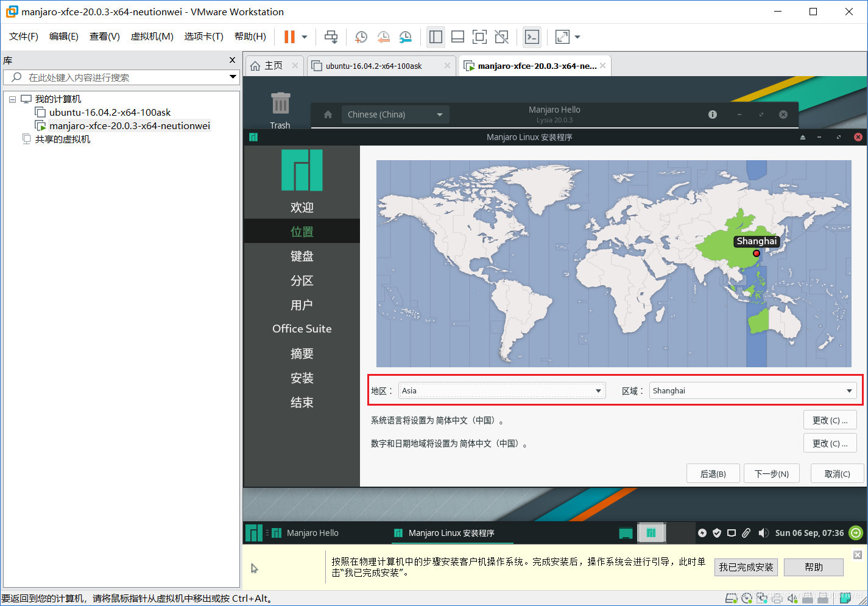Take a snapshot of this virtual machine
The height and width of the screenshot is (606, 868).
361,37
